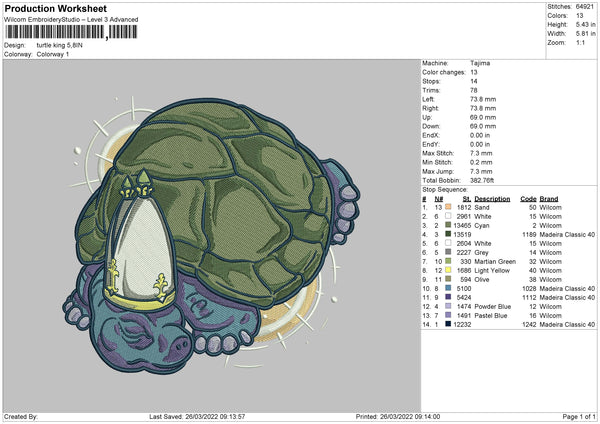Click 'Wilcom EmbroideryStudio – Level 3 Advanced' text

tap(71, 20)
